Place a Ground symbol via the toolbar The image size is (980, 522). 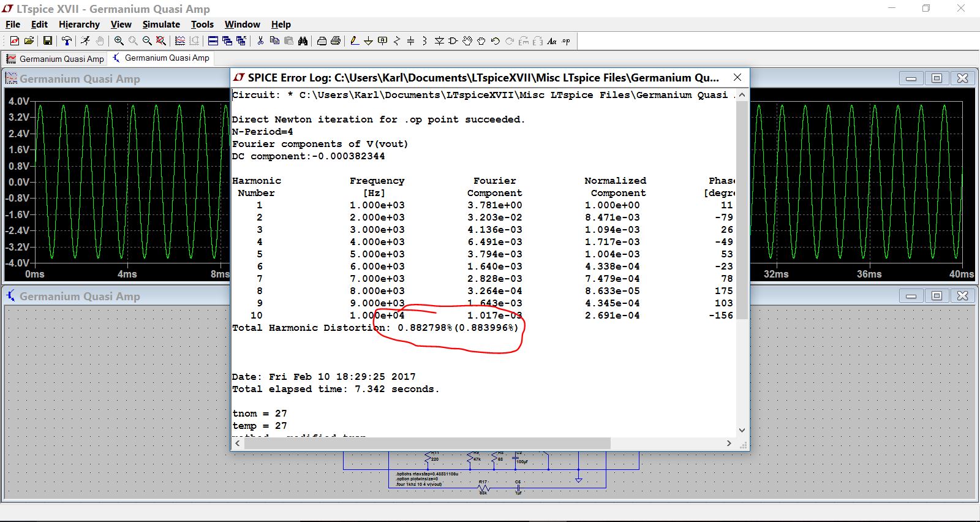(368, 41)
